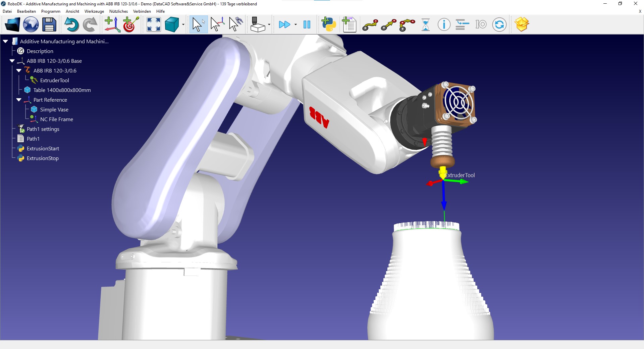Click the speed lines instruction icon

(462, 24)
